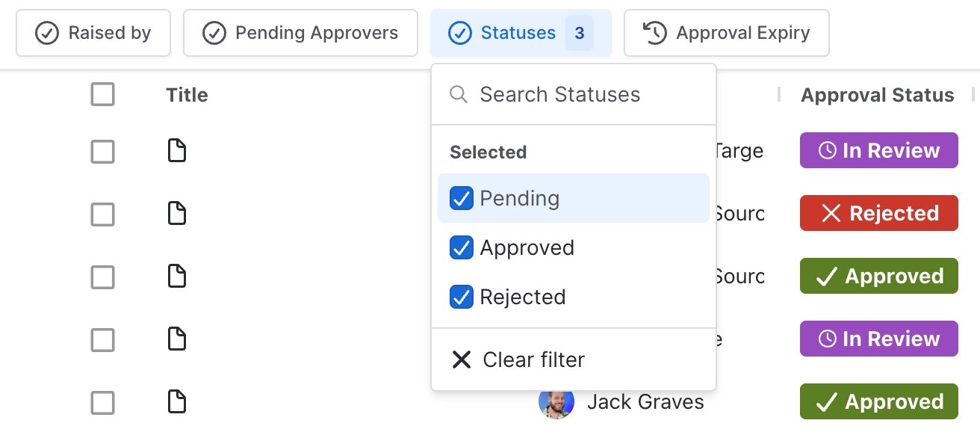Click Jack Graves' avatar picture
The image size is (980, 435).
coord(556,402)
